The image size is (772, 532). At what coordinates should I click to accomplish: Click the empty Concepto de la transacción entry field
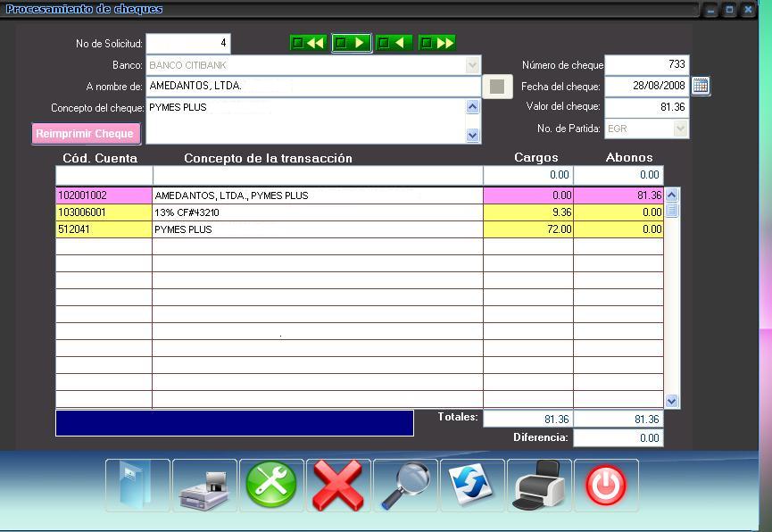pos(318,175)
